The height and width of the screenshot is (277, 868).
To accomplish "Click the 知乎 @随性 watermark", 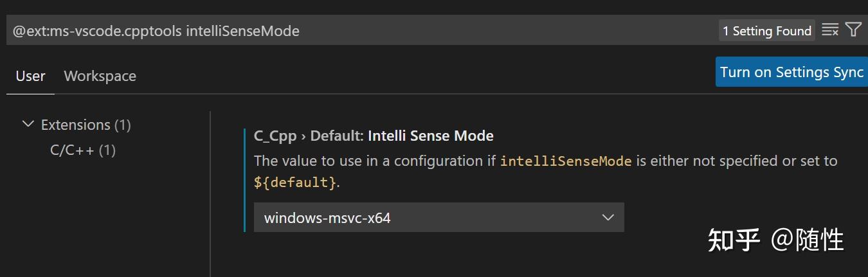I will click(x=775, y=240).
